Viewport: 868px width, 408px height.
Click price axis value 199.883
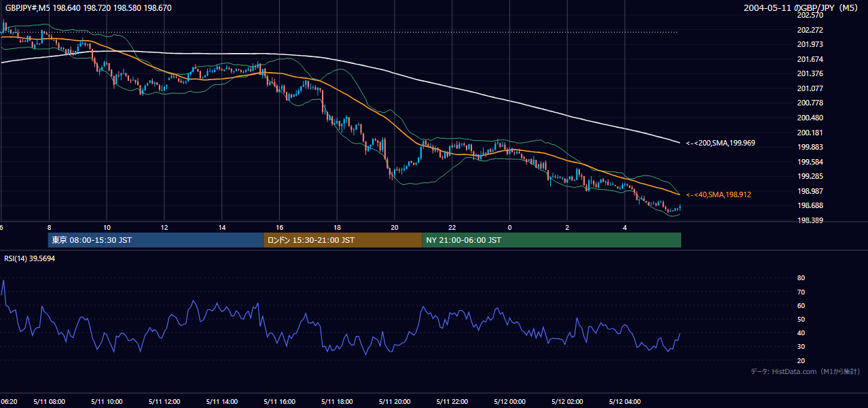click(810, 148)
